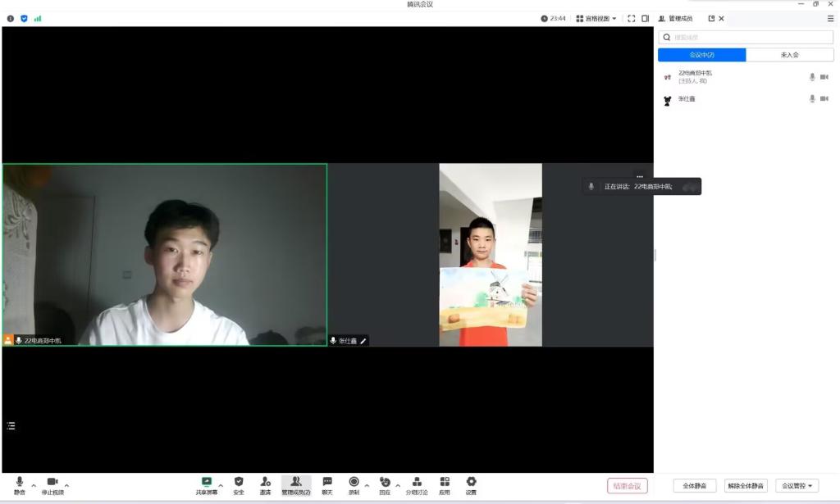Check the green network signal bars
840x504 pixels.
[38, 19]
